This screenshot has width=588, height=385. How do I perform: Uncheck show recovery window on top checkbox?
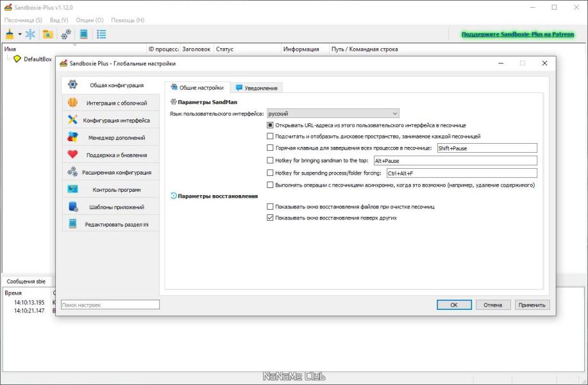coord(270,218)
